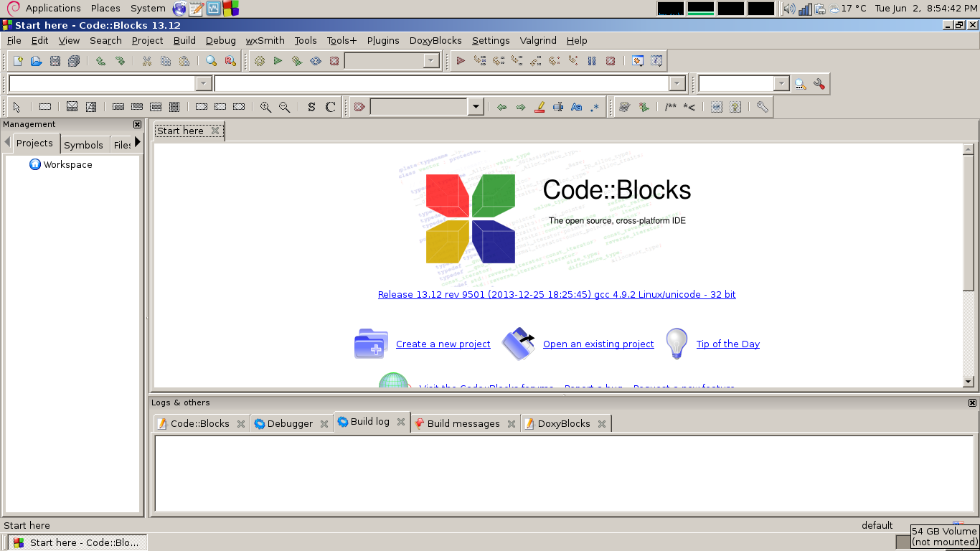Zoom in using the magnifier icon

[266, 107]
